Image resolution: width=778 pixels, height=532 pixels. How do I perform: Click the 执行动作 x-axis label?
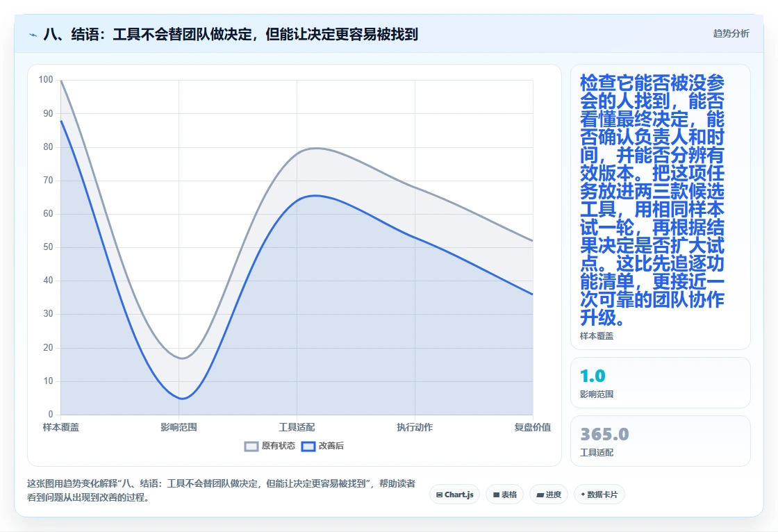click(415, 427)
